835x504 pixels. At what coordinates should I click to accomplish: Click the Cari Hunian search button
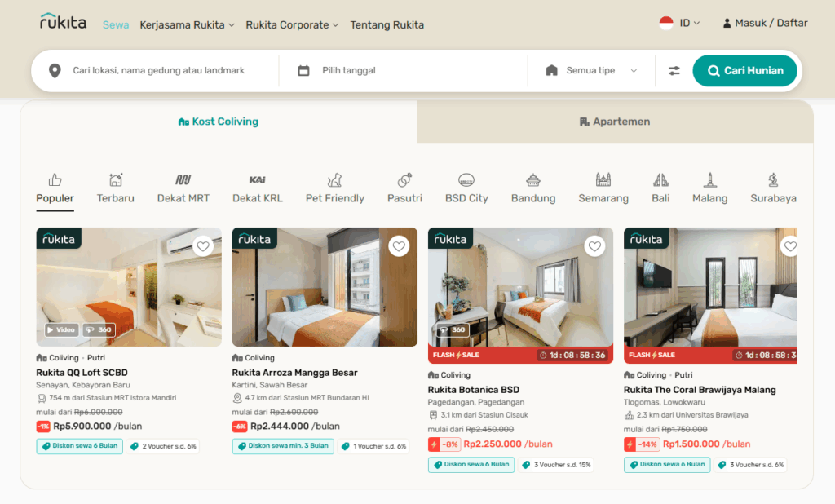coord(744,70)
